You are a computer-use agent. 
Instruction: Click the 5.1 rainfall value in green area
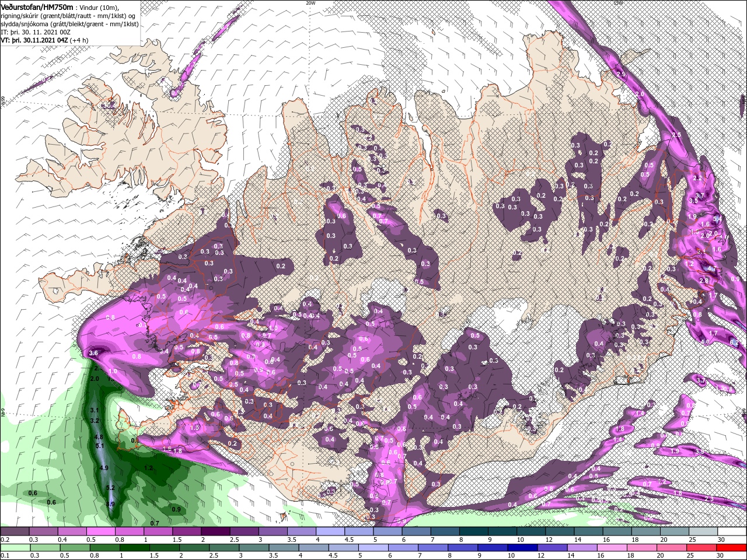pos(99,446)
